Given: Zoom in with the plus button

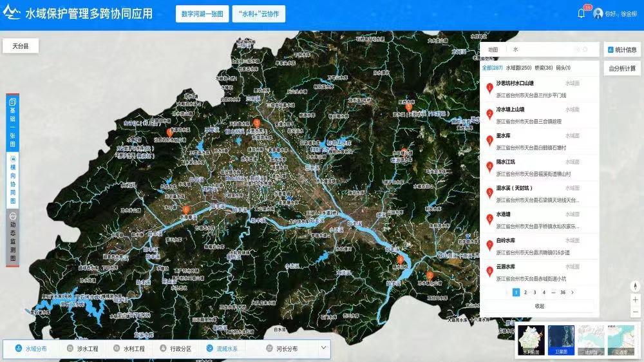Looking at the screenshot, I should pos(635,300).
